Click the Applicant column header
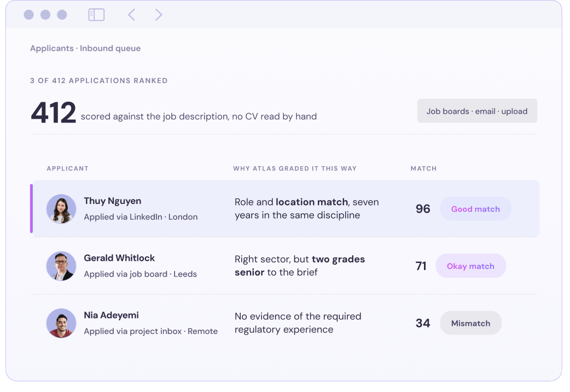The width and height of the screenshot is (570, 392). coord(68,168)
